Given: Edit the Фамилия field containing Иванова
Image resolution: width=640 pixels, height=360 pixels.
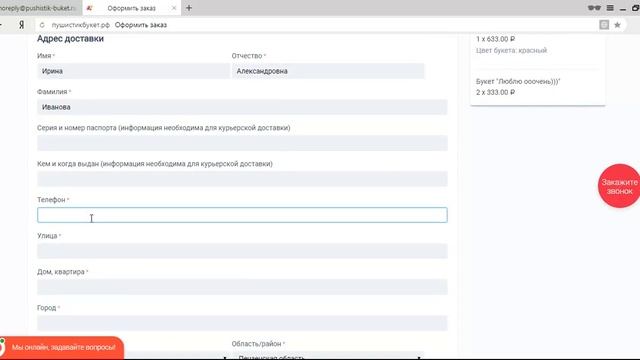Looking at the screenshot, I should click(242, 107).
